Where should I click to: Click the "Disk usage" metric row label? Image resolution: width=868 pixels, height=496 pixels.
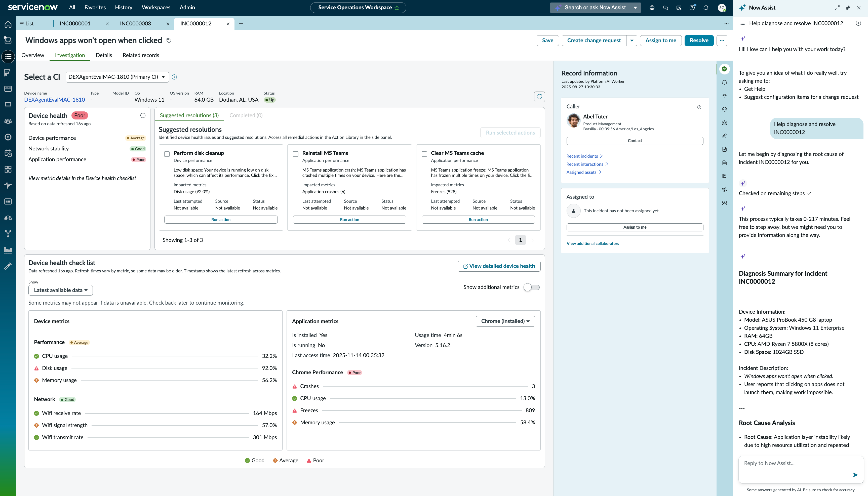(55, 368)
